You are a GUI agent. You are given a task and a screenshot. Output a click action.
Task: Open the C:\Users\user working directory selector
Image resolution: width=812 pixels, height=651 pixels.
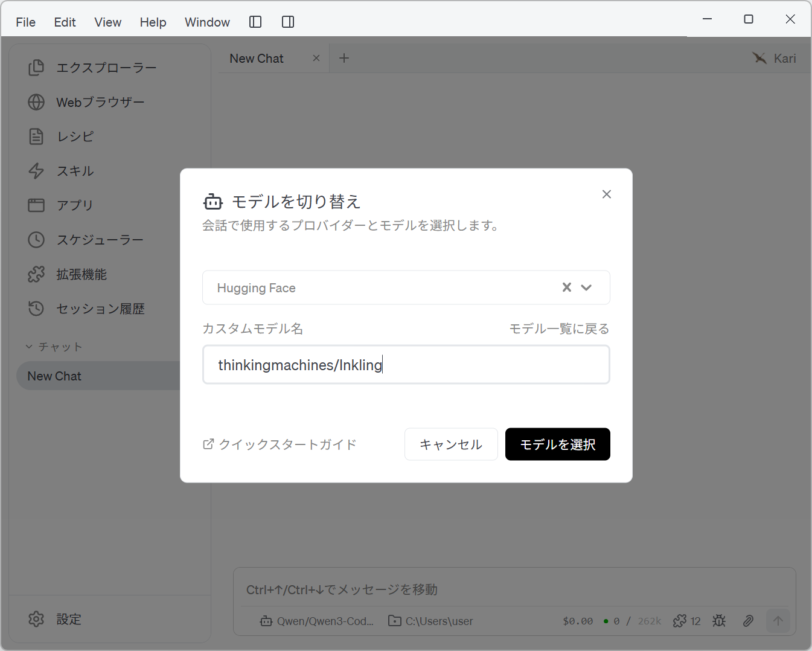[x=430, y=621]
